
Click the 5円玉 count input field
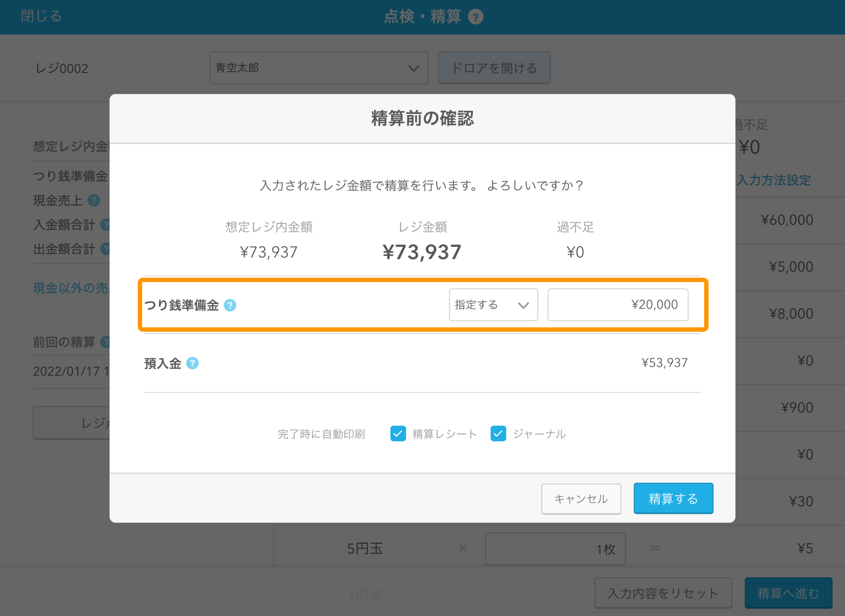point(555,549)
